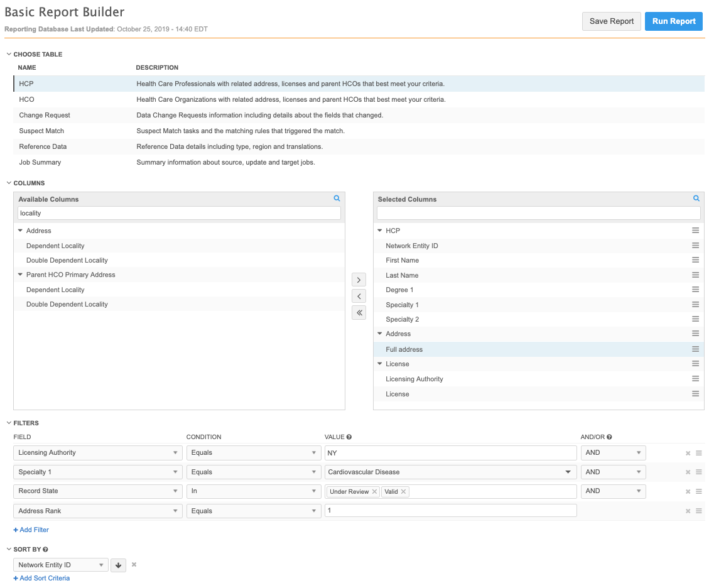Screen dimensions: 709x588
Task: Remove the Licensing Authority filter row
Action: (x=688, y=453)
